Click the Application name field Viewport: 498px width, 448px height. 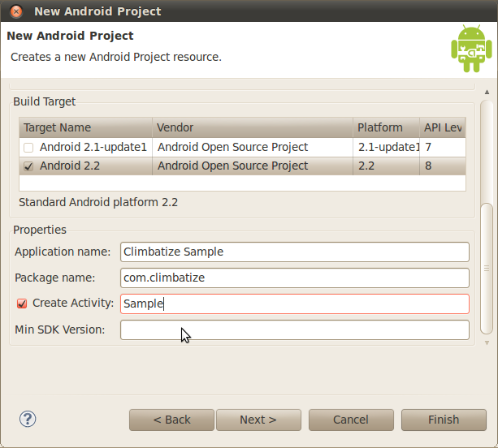click(x=295, y=252)
